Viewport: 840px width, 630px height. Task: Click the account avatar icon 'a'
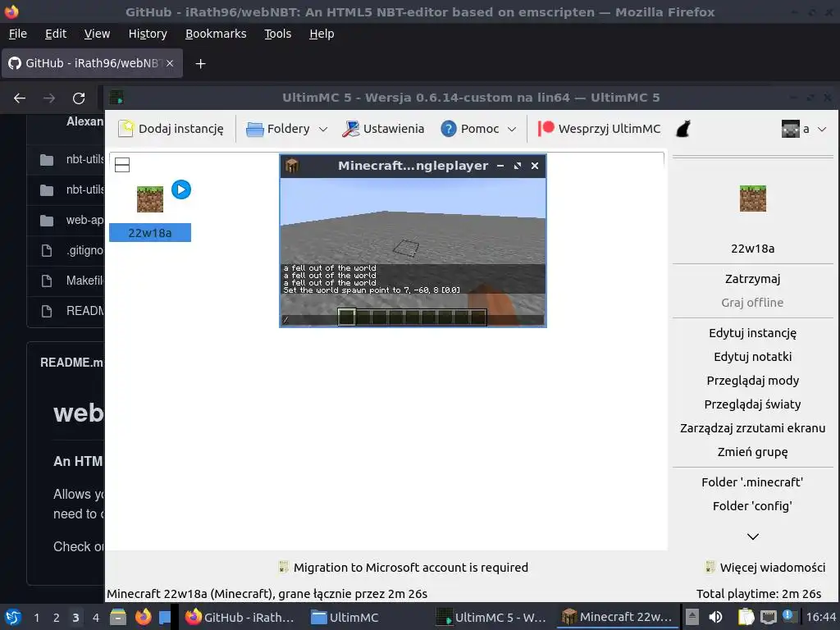pos(791,129)
